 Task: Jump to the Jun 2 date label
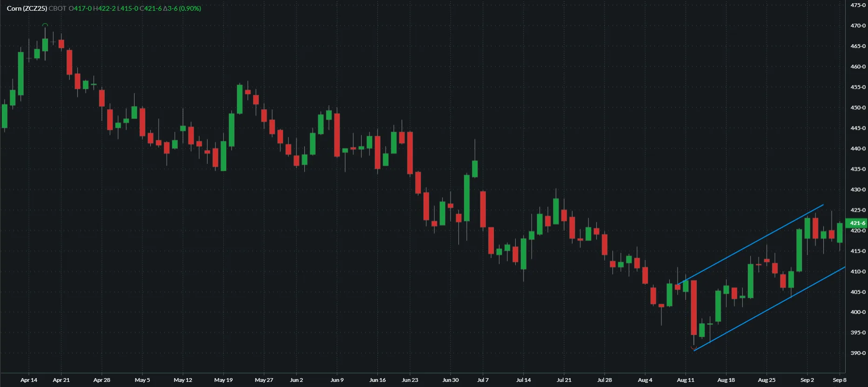click(296, 380)
